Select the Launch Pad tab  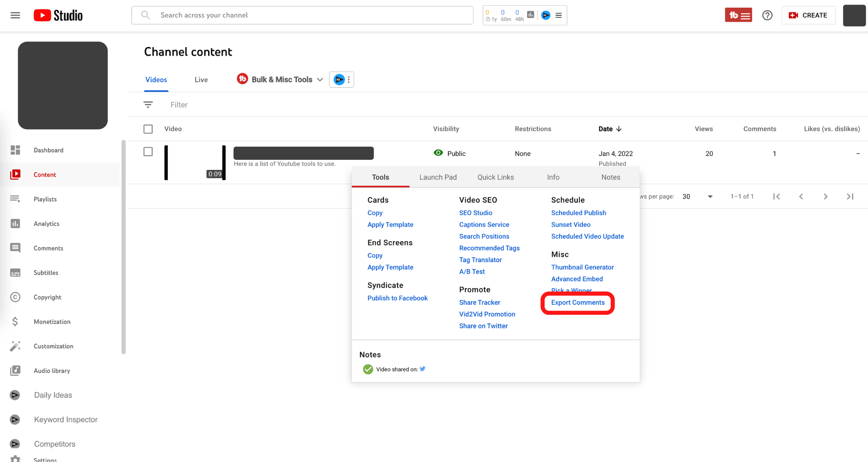coord(438,177)
